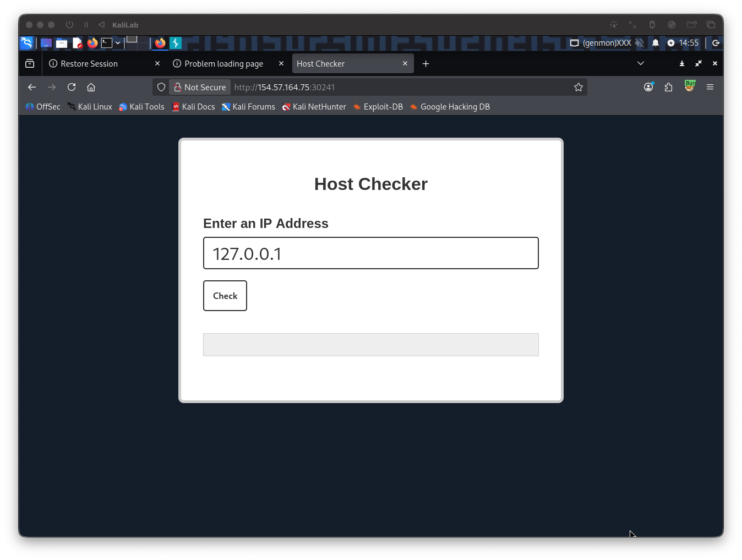This screenshot has height=560, width=742.
Task: Navigate back with the back arrow
Action: [x=32, y=87]
